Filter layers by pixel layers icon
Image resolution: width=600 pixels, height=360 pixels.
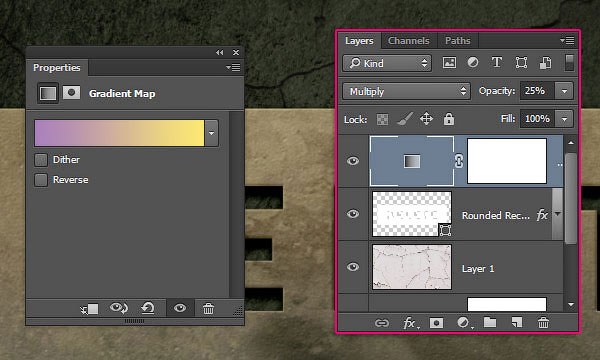449,63
